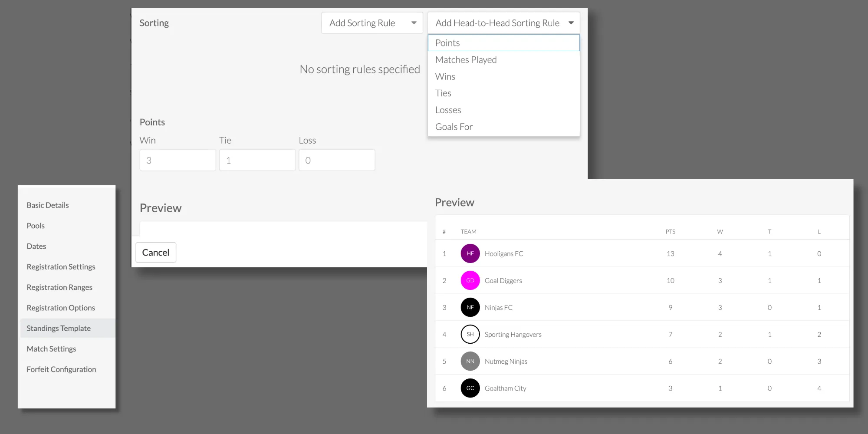
Task: Click the Goal Diggers magenta GD badge
Action: [x=470, y=280]
